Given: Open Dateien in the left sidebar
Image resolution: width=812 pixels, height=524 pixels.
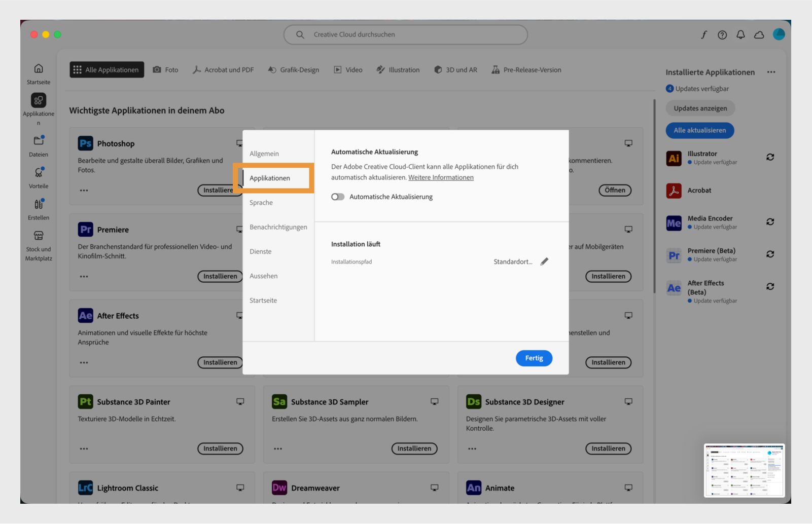Looking at the screenshot, I should click(x=39, y=140).
